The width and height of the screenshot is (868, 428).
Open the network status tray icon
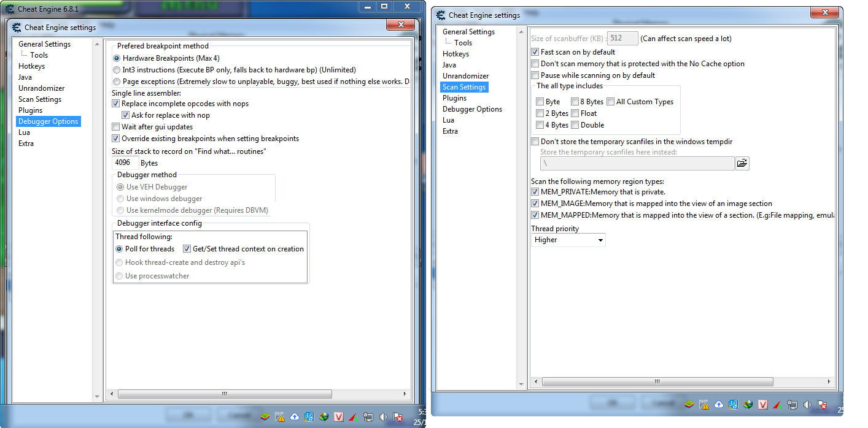click(792, 405)
